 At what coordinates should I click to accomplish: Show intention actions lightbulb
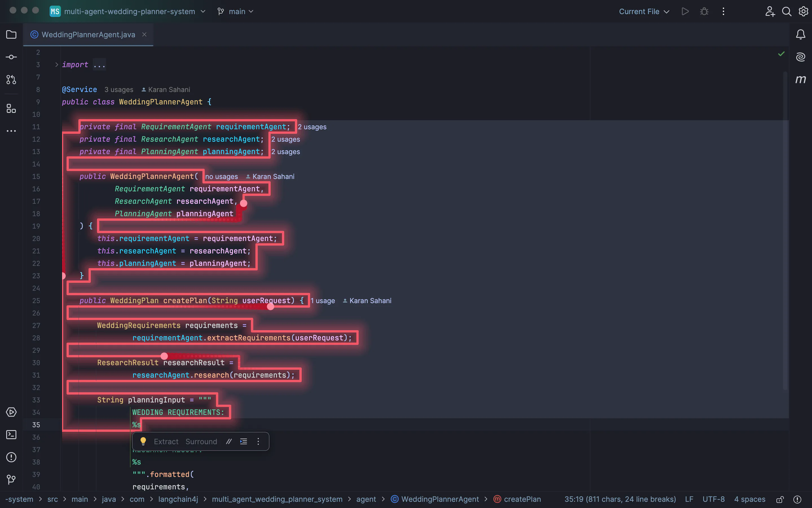(x=143, y=441)
